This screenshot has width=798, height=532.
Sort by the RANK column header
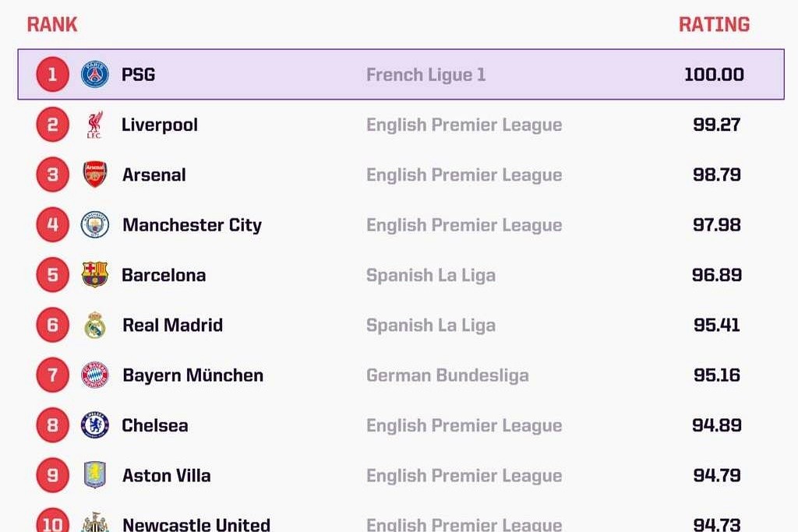click(x=52, y=24)
